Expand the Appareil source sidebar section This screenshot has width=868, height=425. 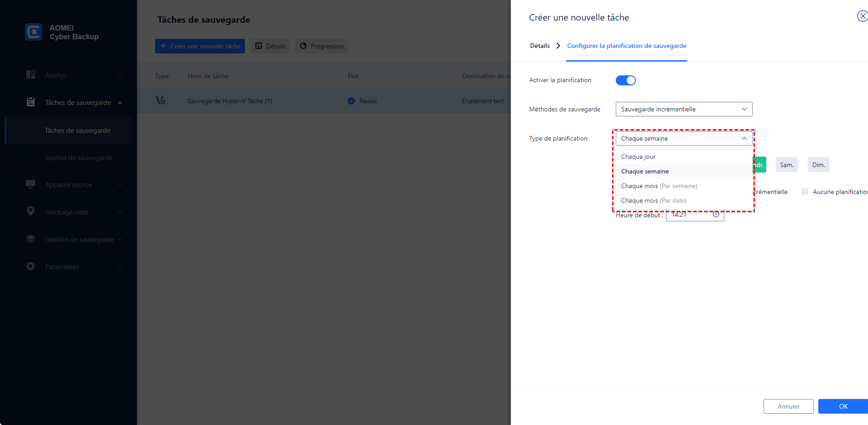[120, 184]
